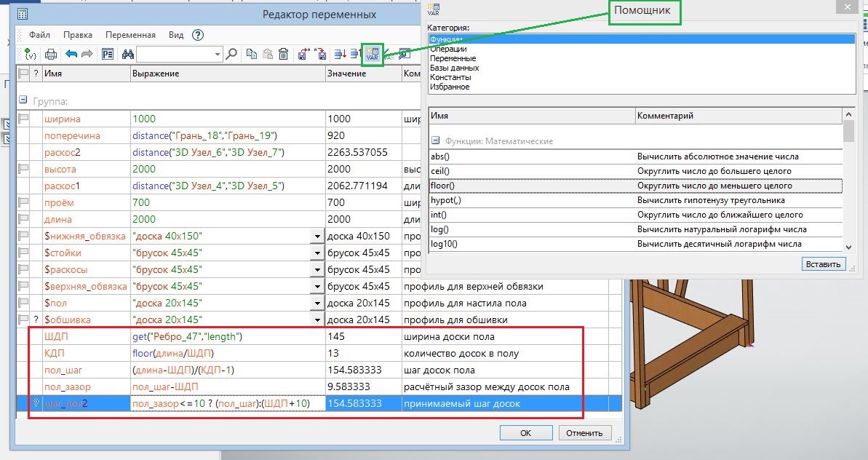Open dropdown for $нижняя_обвязка expression
The image size is (868, 460).
click(317, 237)
